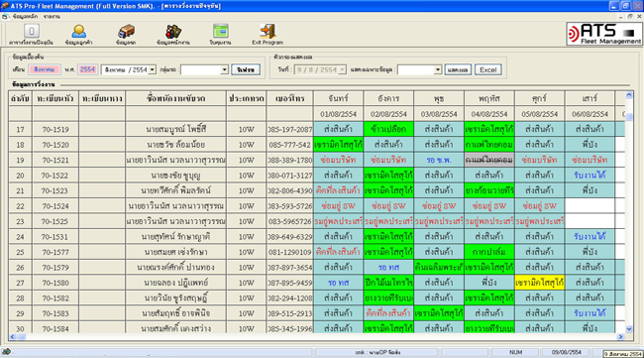The height and width of the screenshot is (358, 644).
Task: Click sequence number 27 in the ลำดับ column
Action: pos(20,283)
